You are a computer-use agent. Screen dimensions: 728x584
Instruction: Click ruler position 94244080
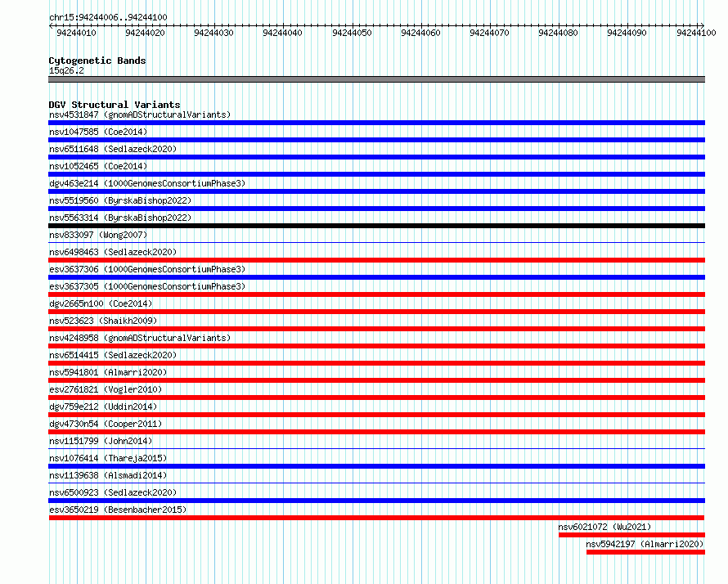point(558,33)
